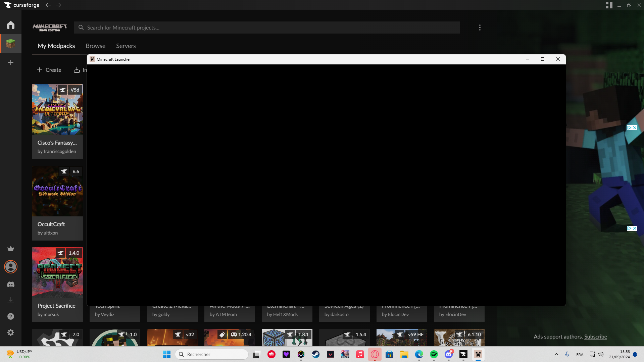The height and width of the screenshot is (362, 644).
Task: Click the Rechercher taskbar search box
Action: click(x=212, y=354)
